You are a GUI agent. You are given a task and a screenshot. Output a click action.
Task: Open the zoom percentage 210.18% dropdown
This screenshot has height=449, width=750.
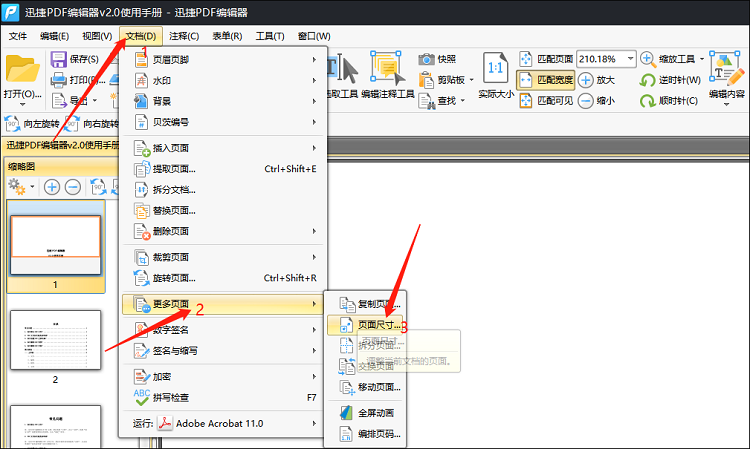tap(630, 59)
